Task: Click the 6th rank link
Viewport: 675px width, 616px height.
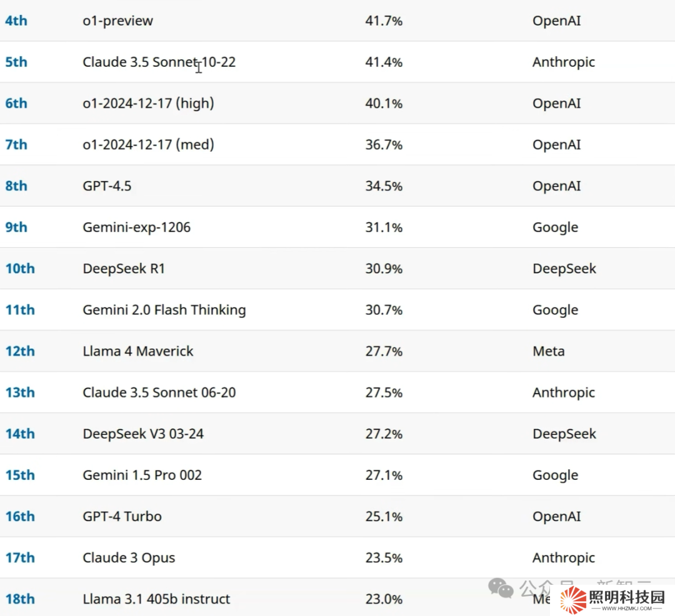Action: (16, 103)
